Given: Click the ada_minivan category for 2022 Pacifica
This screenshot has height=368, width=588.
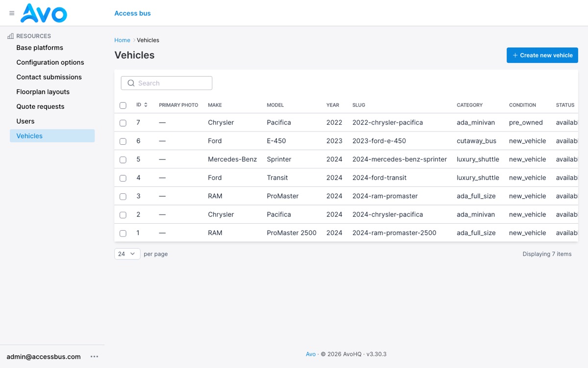Looking at the screenshot, I should [x=476, y=122].
